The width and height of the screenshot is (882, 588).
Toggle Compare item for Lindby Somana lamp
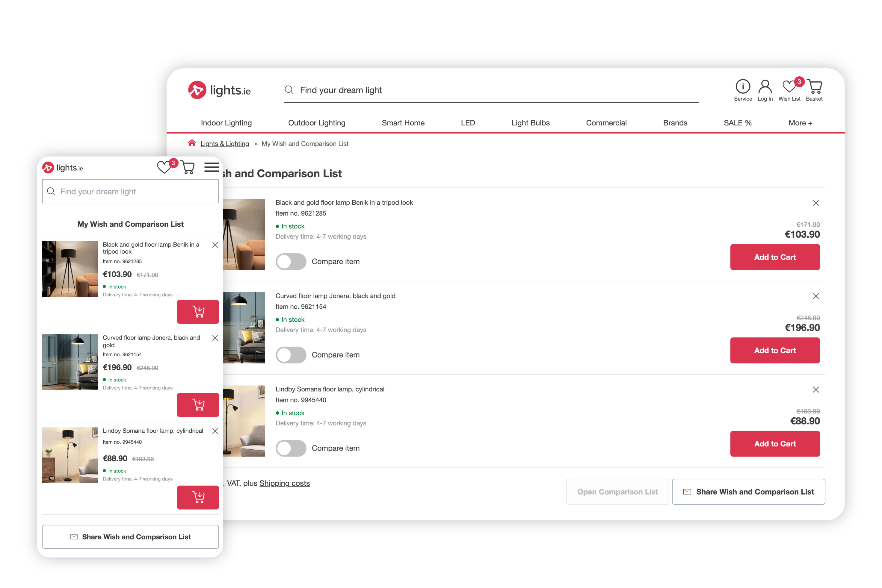[291, 448]
